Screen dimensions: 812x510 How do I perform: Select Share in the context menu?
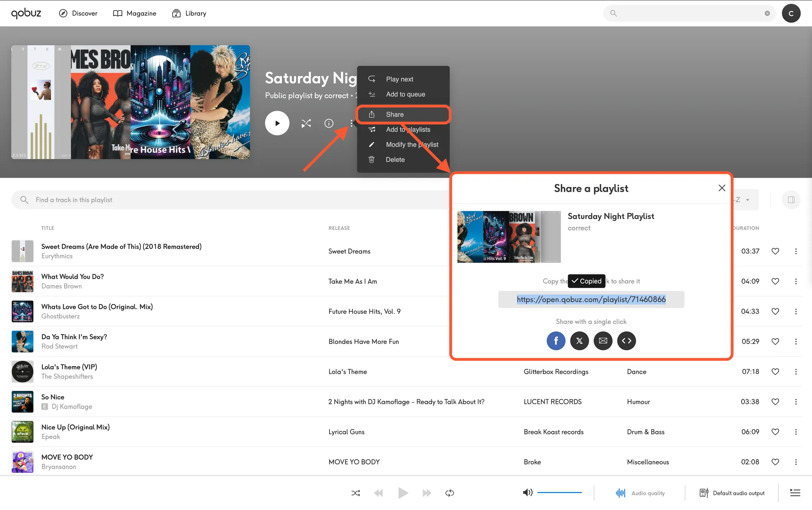click(x=403, y=115)
